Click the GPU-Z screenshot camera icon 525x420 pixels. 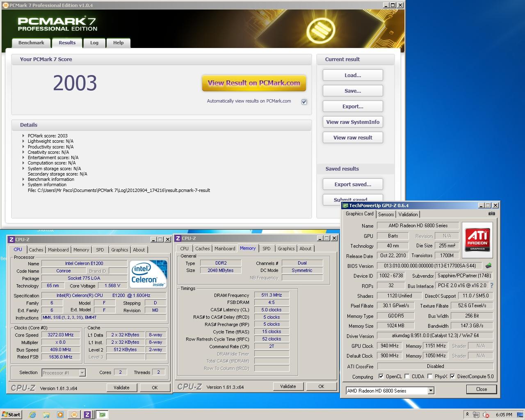[x=492, y=214]
